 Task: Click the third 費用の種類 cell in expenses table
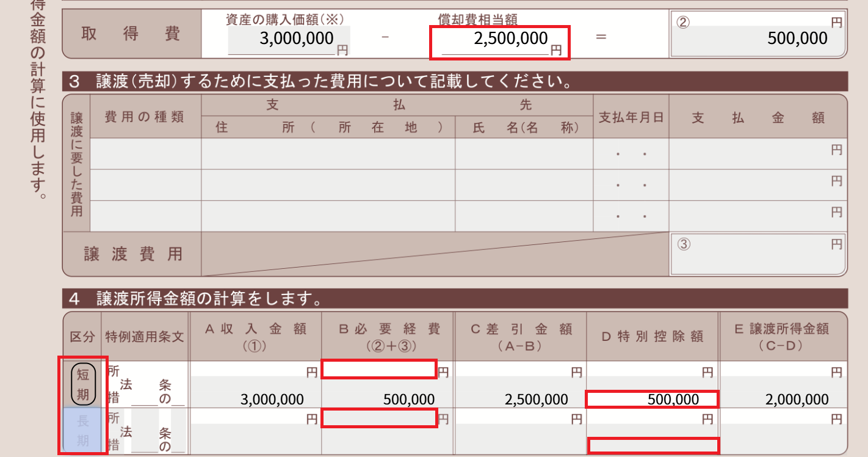point(145,216)
